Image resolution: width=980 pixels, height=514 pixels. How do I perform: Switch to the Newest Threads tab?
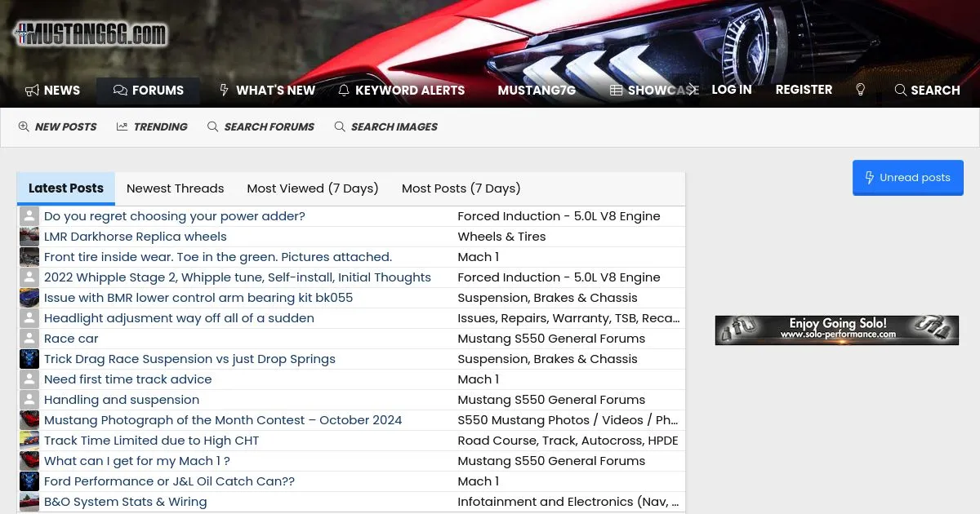click(176, 188)
